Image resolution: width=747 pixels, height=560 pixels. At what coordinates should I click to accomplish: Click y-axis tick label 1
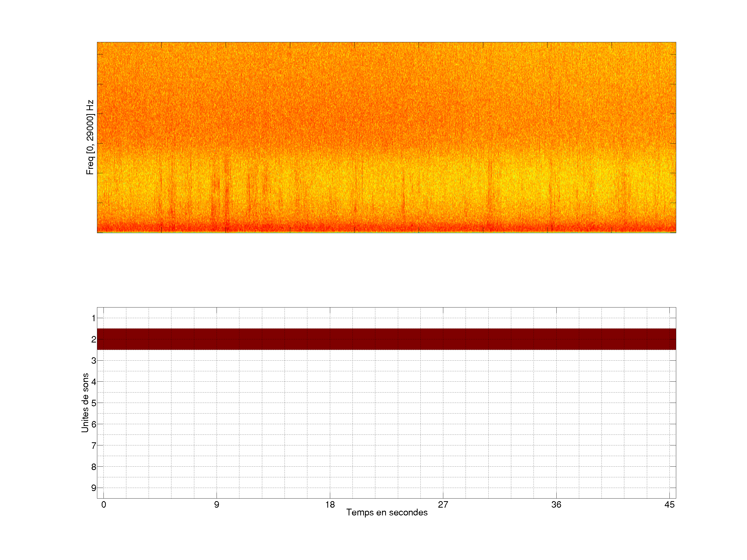(x=94, y=318)
